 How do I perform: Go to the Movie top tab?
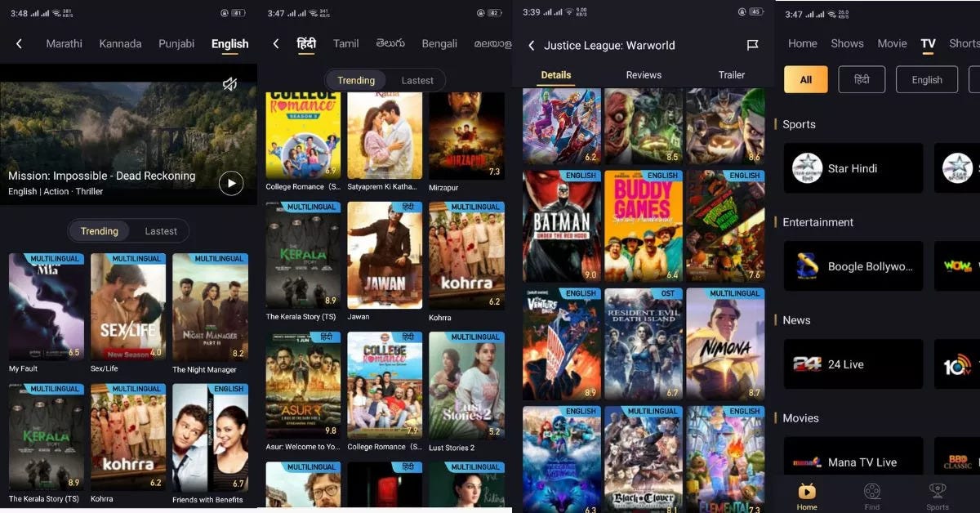pyautogui.click(x=892, y=43)
